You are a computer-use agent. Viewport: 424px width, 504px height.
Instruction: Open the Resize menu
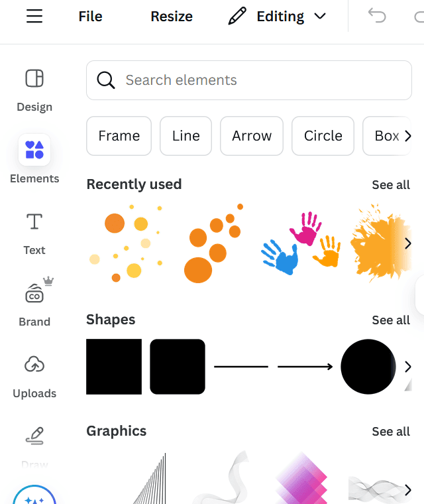coord(172,17)
